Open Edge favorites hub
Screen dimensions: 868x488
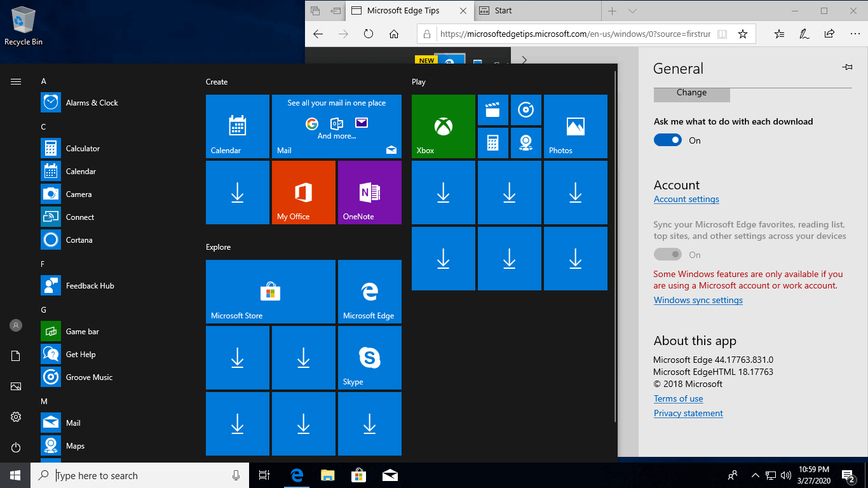tap(779, 34)
